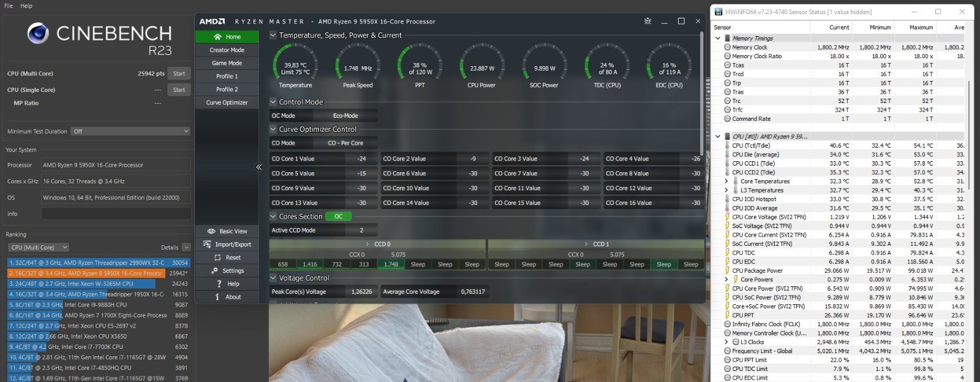
Task: Click the Peak Speed gauge
Action: pos(358,64)
